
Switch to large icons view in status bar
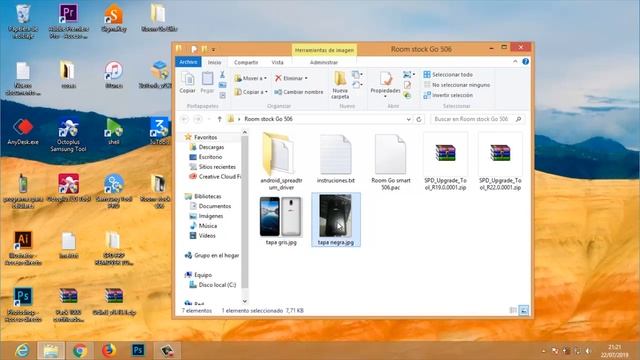[524, 311]
